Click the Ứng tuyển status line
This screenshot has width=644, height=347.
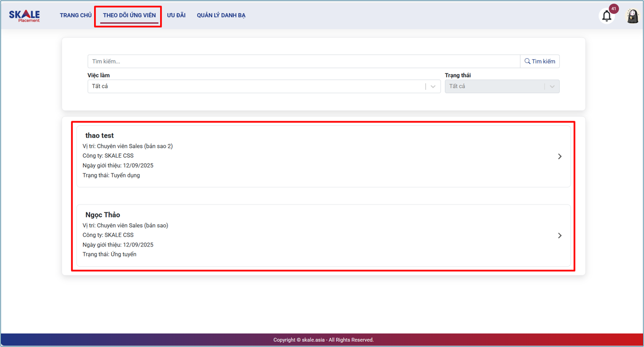tap(109, 255)
